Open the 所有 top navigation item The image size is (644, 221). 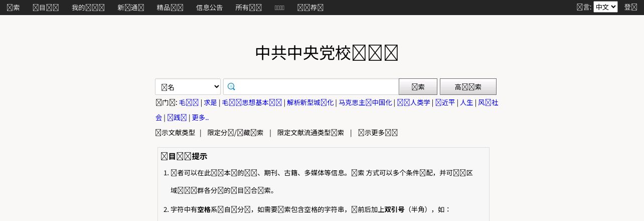coord(249,8)
